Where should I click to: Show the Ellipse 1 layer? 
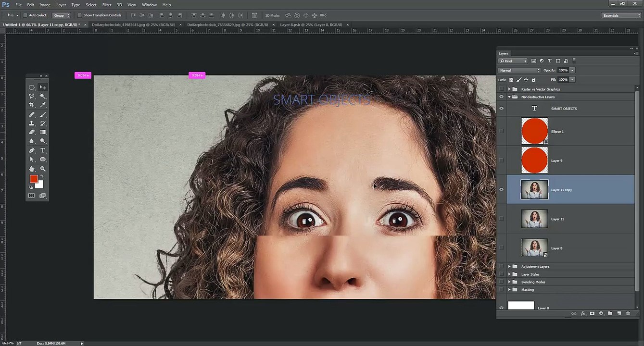(x=502, y=131)
